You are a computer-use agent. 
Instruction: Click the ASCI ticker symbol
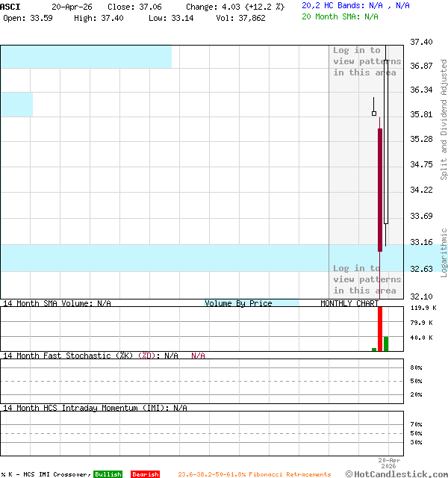click(11, 6)
